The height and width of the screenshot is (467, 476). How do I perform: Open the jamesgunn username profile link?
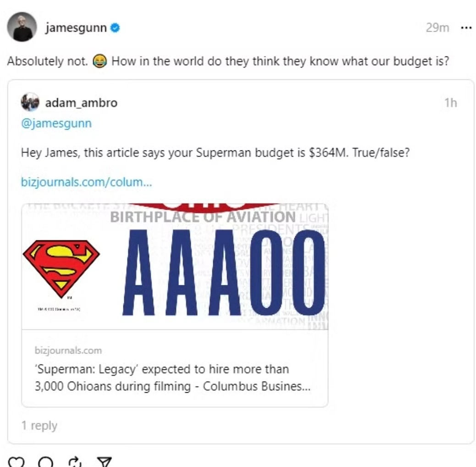coord(76,28)
